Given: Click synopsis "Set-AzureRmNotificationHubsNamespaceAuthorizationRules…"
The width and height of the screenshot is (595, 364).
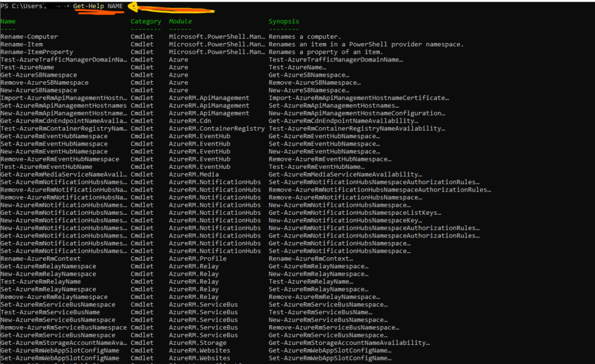Looking at the screenshot, I should (x=374, y=182).
